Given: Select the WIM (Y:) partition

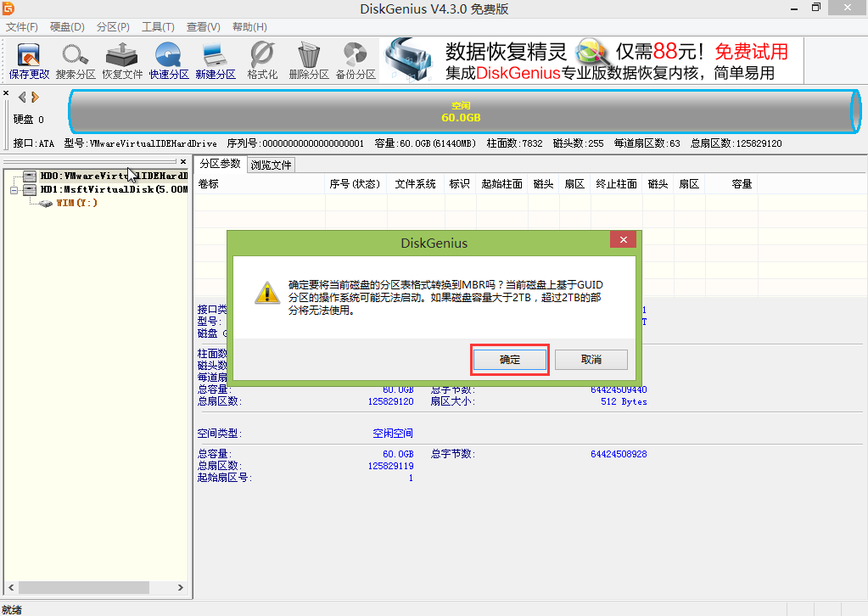Looking at the screenshot, I should [x=76, y=203].
